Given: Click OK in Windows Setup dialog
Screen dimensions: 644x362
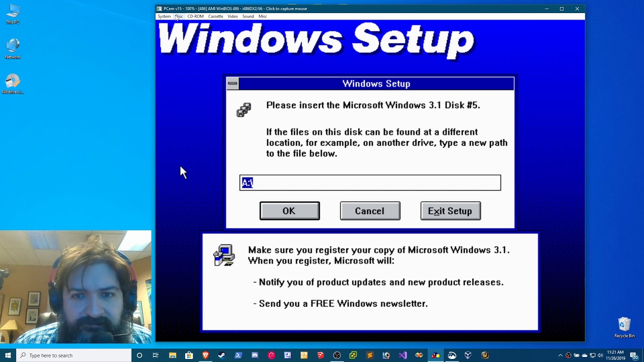Looking at the screenshot, I should [x=289, y=211].
